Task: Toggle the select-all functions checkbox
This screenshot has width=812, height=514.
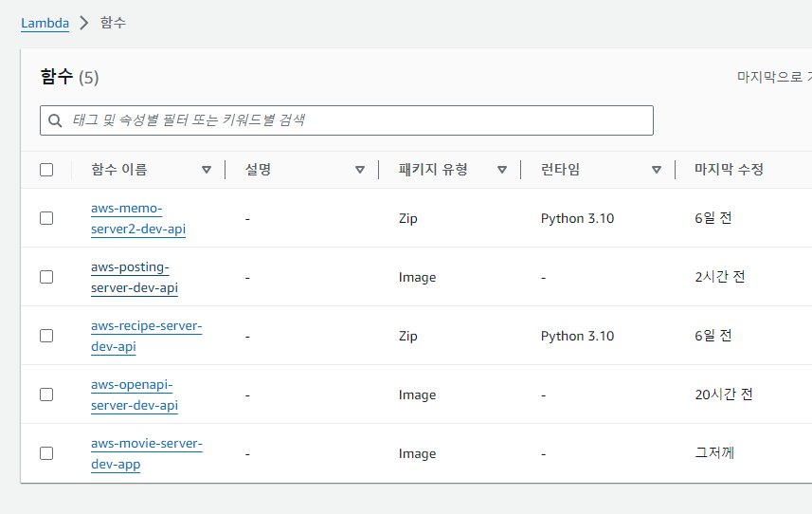Action: [x=46, y=170]
